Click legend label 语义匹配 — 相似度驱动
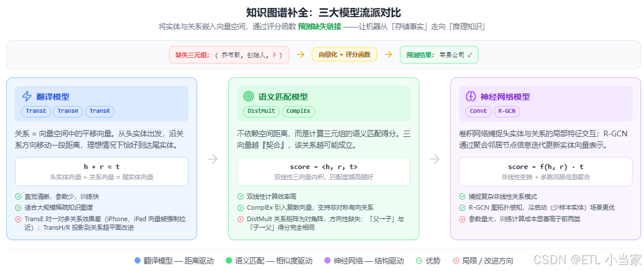Viewport: 644px width, 271px height. (273, 261)
